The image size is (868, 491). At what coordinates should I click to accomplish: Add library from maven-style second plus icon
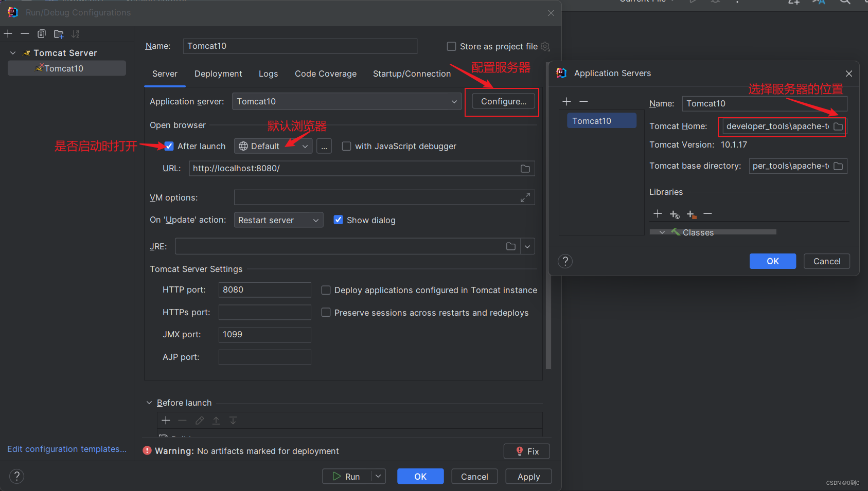tap(675, 214)
